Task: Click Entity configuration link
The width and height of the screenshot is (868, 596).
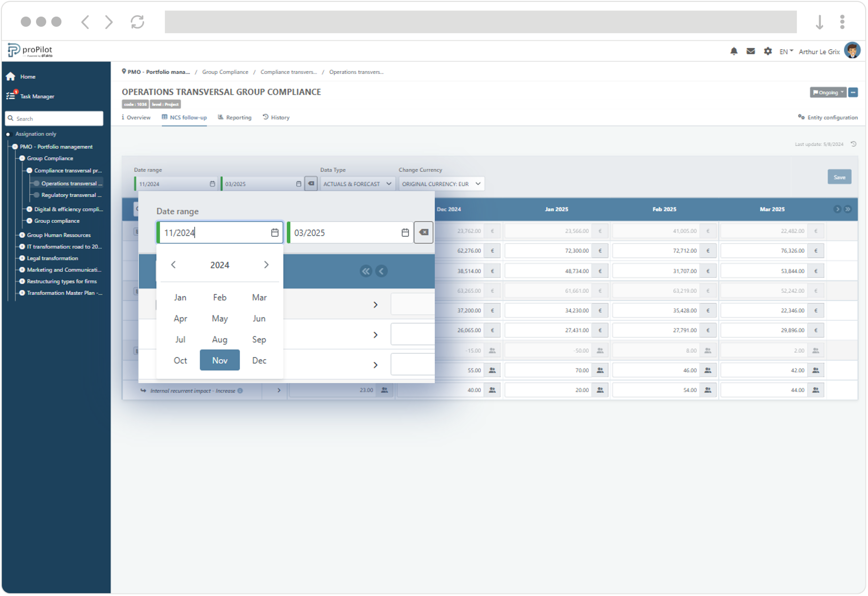Action: click(x=825, y=117)
